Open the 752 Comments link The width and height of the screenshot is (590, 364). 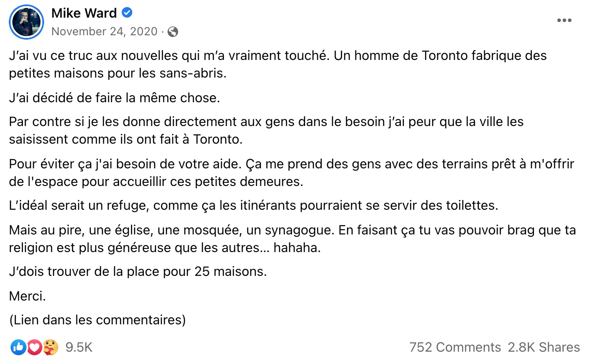point(455,348)
